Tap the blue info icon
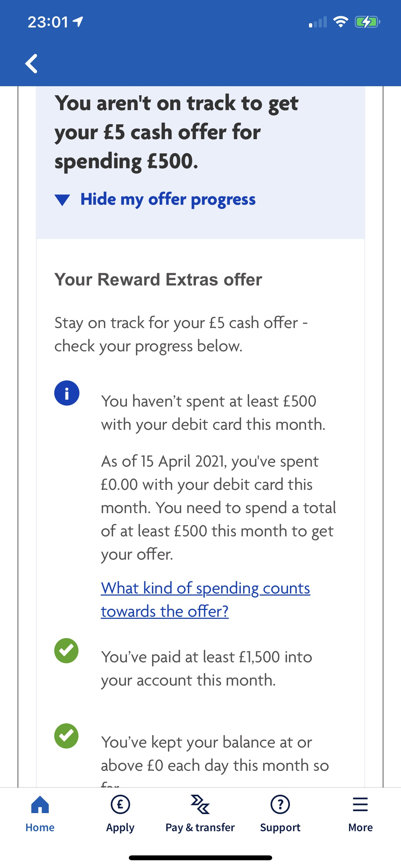This screenshot has width=401, height=868. (x=67, y=393)
